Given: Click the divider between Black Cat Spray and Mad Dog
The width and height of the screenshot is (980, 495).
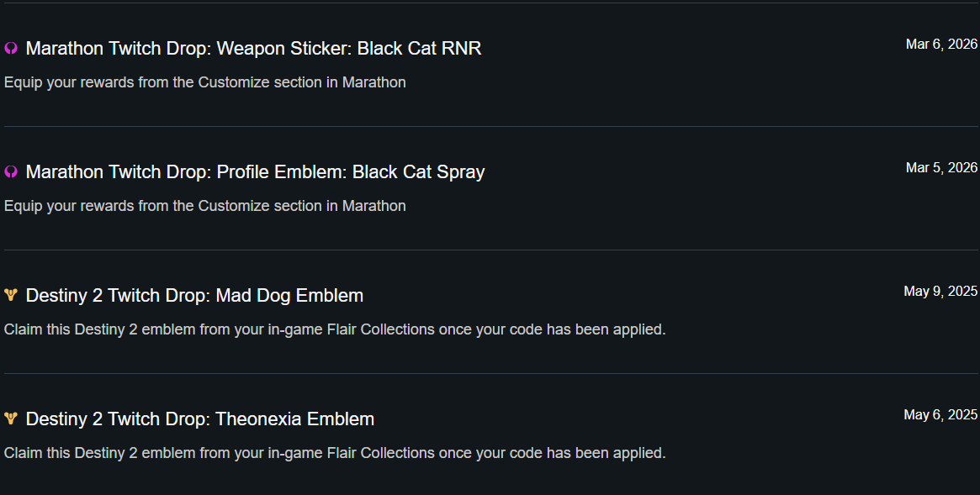Looking at the screenshot, I should tap(490, 250).
